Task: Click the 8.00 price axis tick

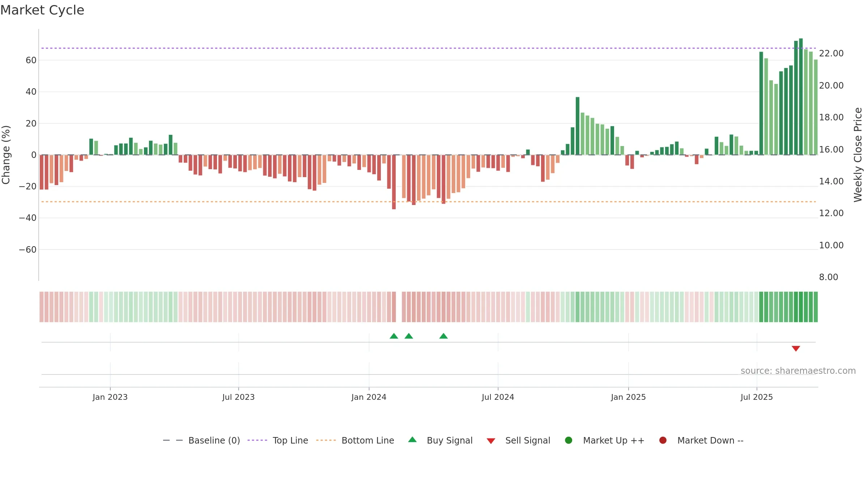Action: click(x=829, y=277)
